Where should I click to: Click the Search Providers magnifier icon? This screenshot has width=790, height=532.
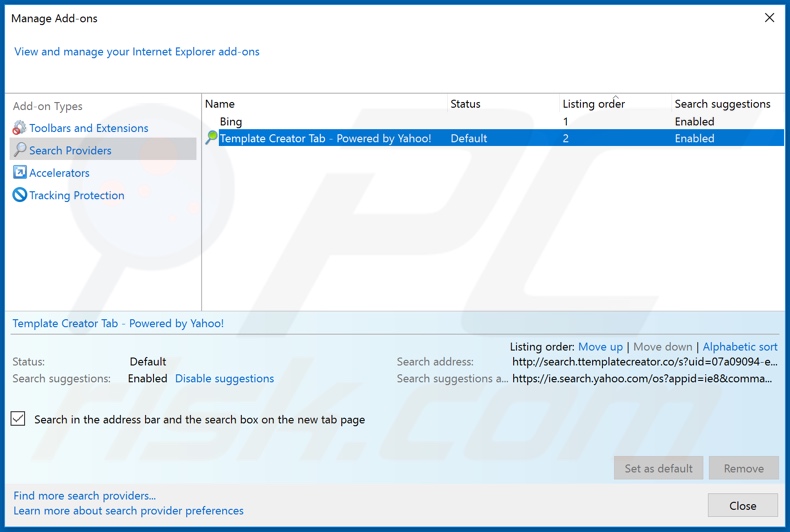[20, 150]
